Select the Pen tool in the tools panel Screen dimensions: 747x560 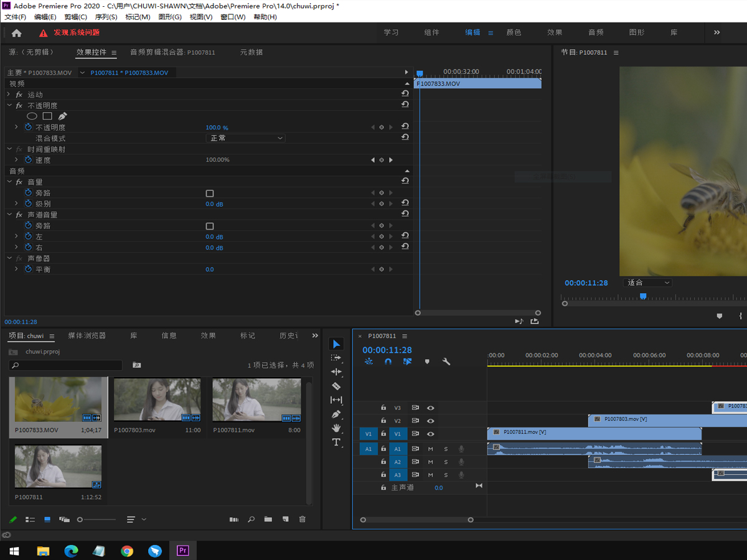[336, 414]
